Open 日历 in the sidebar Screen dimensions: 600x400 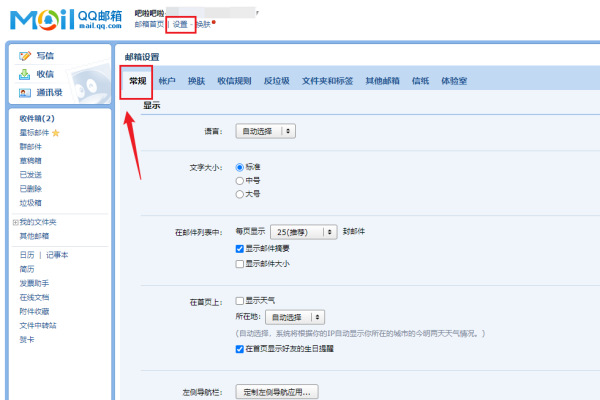[x=27, y=255]
